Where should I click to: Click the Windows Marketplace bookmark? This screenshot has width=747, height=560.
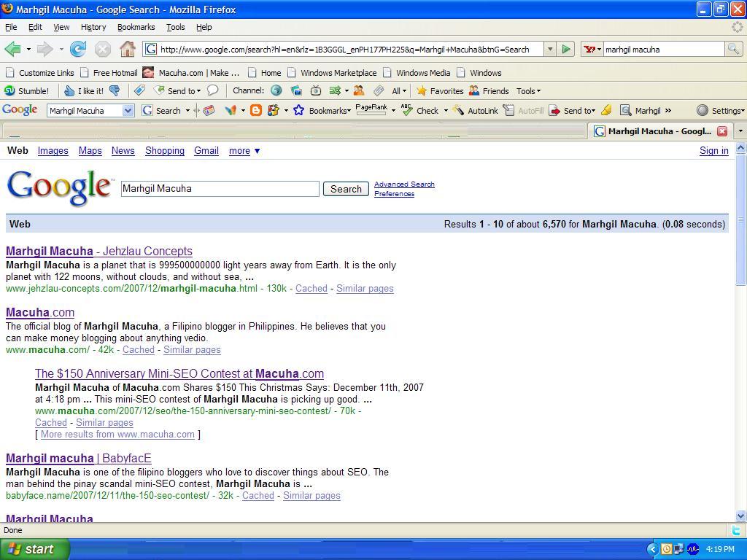(332, 73)
